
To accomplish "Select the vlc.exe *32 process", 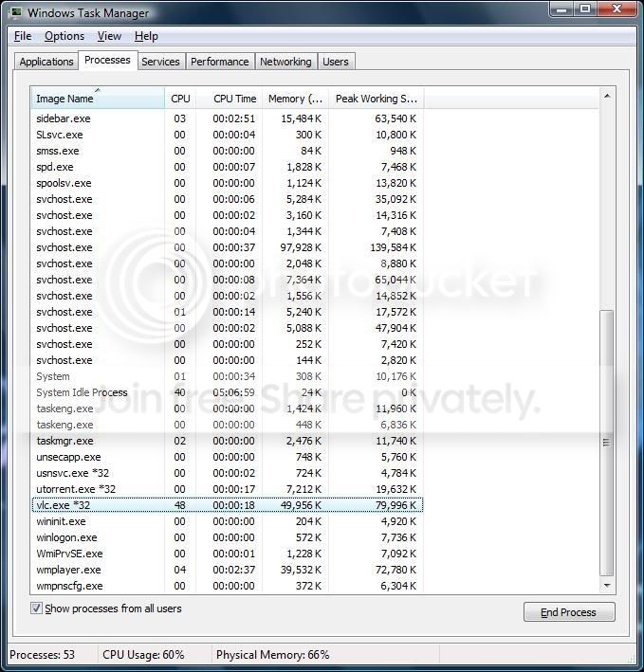I will click(228, 505).
